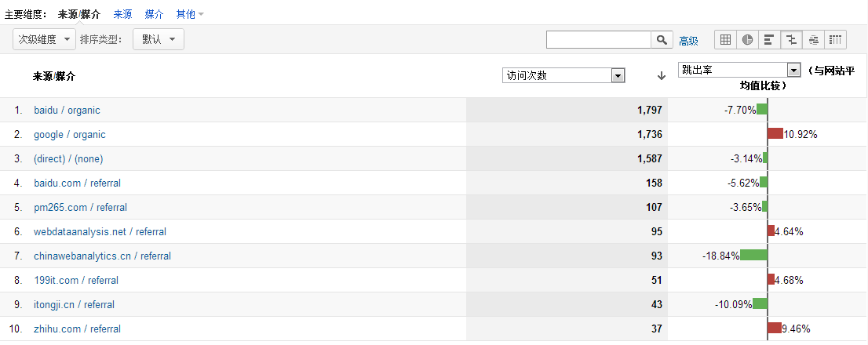Viewport: 868px width, 345px height.
Task: Click the search magnifier button
Action: pos(662,40)
